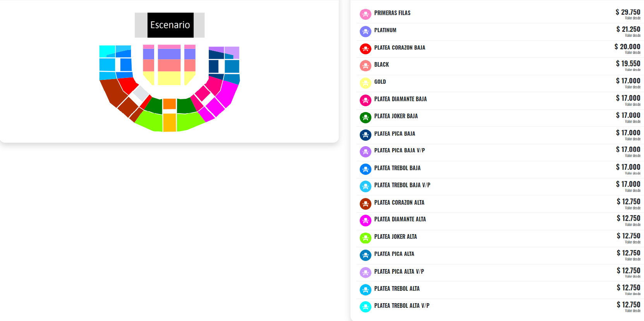Click the cyan Platea Trebol Alta V/P icon
644x321 pixels.
pyautogui.click(x=365, y=307)
